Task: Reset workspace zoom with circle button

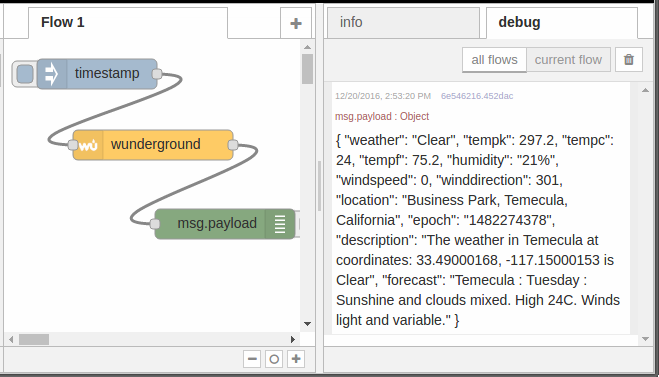Action: [x=274, y=359]
